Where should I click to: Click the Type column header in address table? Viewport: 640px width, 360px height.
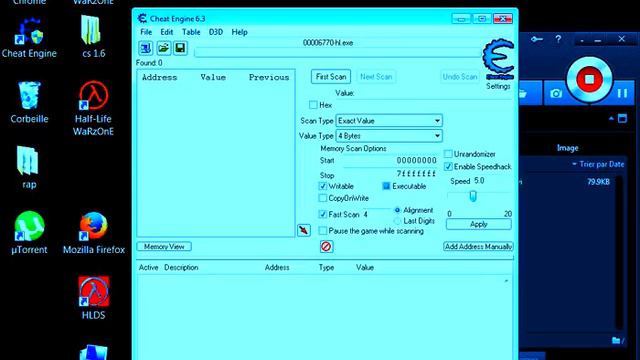(x=326, y=267)
